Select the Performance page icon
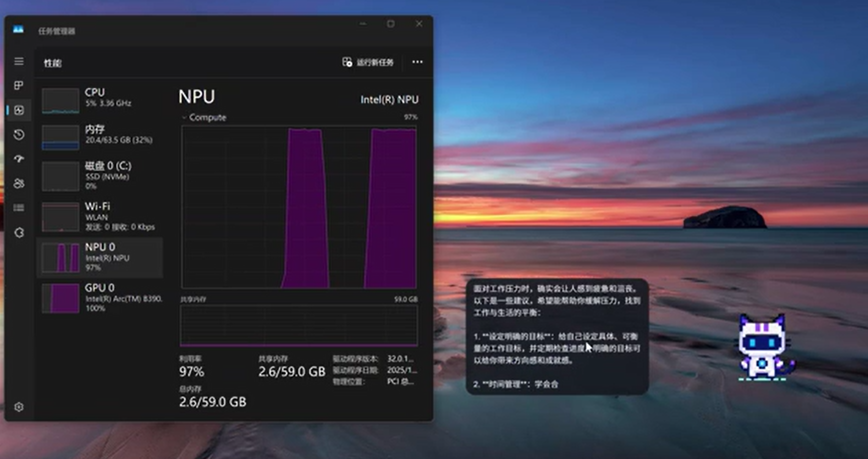The image size is (868, 459). coord(19,110)
